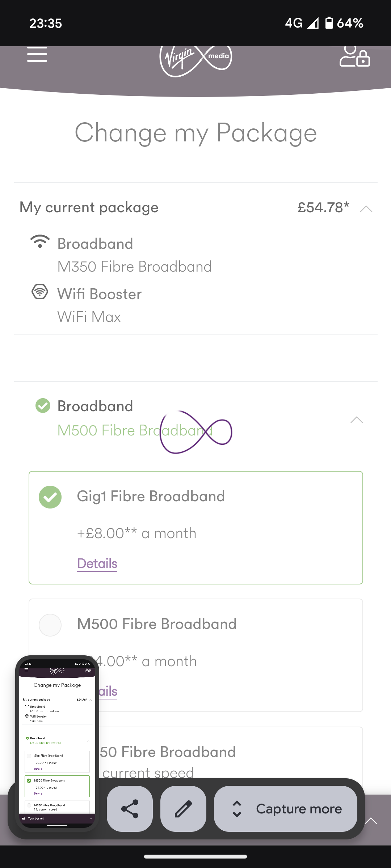Tap the WiFi icon beside Broadband
Screen dimensions: 391x868
[40, 241]
